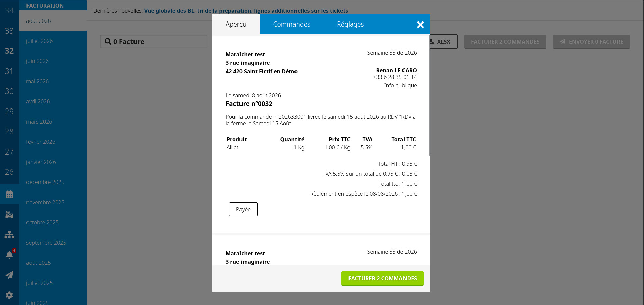Open the calendar icon in sidebar
Screen dimensions: 644x305
pos(9,194)
